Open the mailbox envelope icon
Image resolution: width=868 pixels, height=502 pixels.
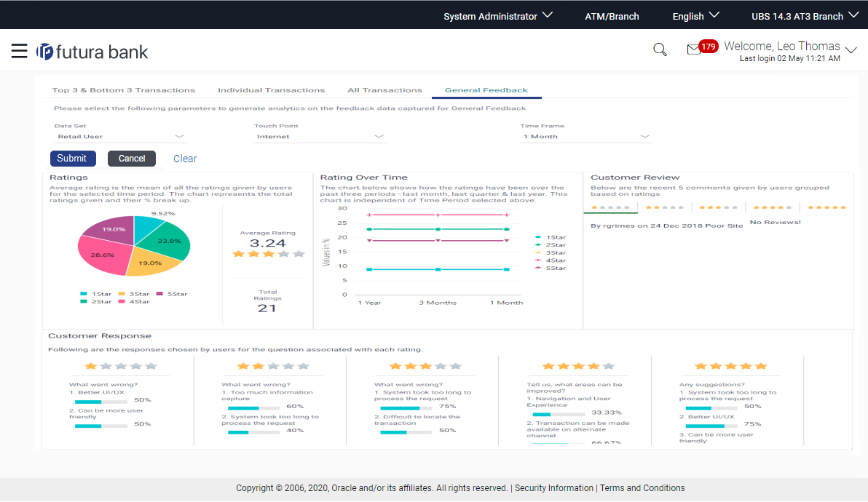coord(693,49)
